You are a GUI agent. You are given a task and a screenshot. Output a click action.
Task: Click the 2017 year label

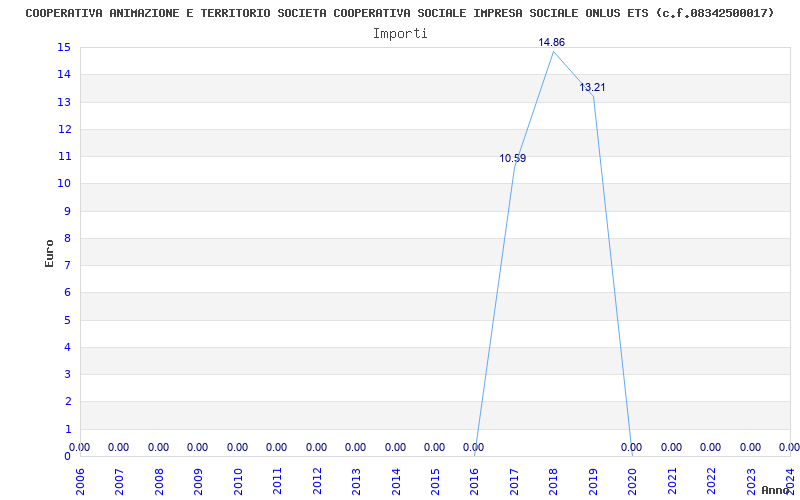(514, 481)
